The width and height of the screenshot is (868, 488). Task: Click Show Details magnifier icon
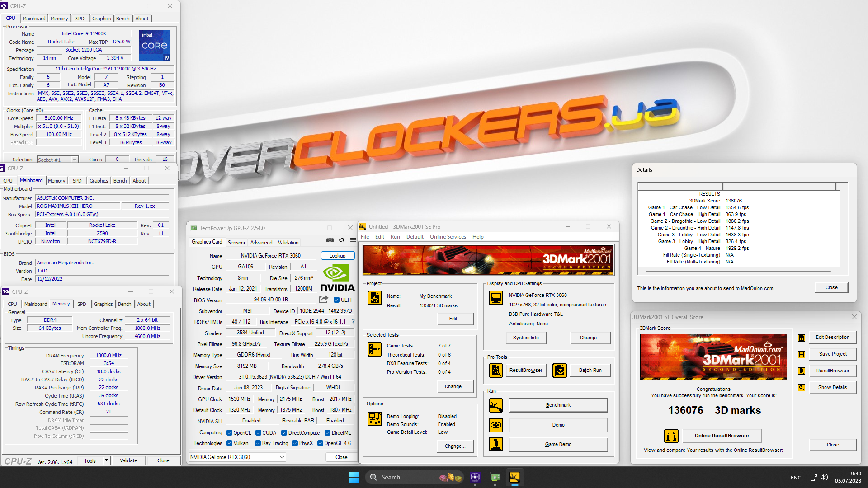tap(802, 388)
